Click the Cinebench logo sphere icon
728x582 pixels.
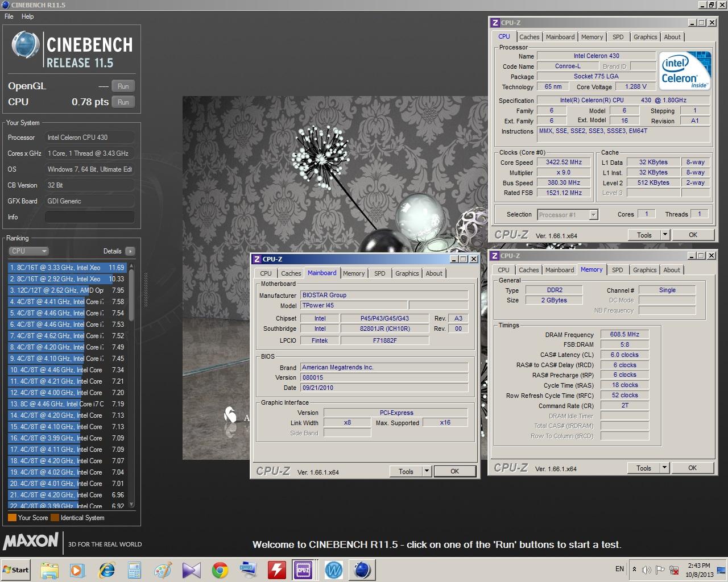[x=26, y=45]
